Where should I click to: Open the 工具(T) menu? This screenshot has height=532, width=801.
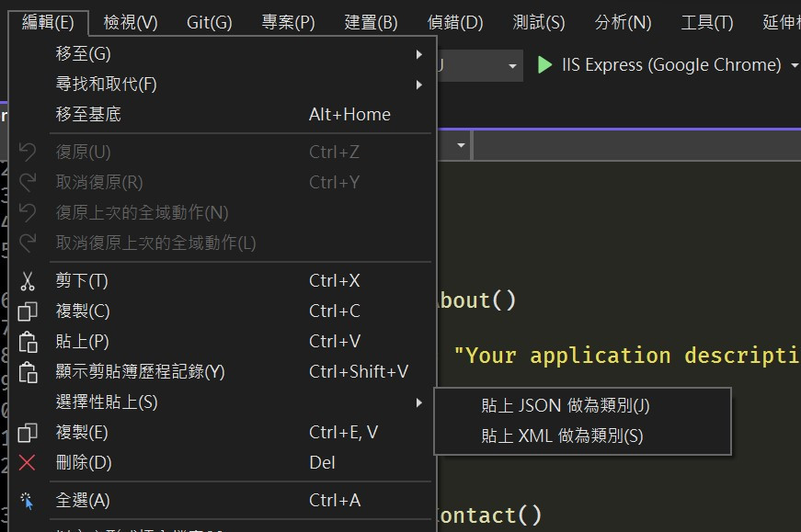coord(707,22)
